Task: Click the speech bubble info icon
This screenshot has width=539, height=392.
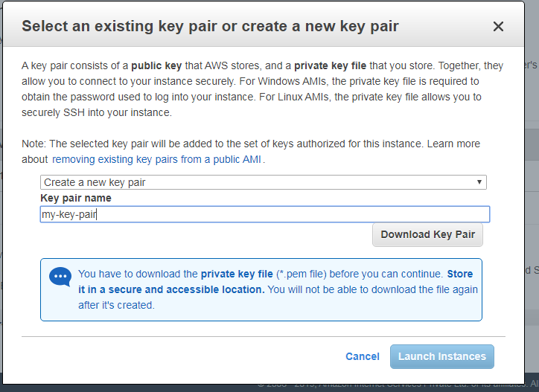Action: tap(60, 277)
